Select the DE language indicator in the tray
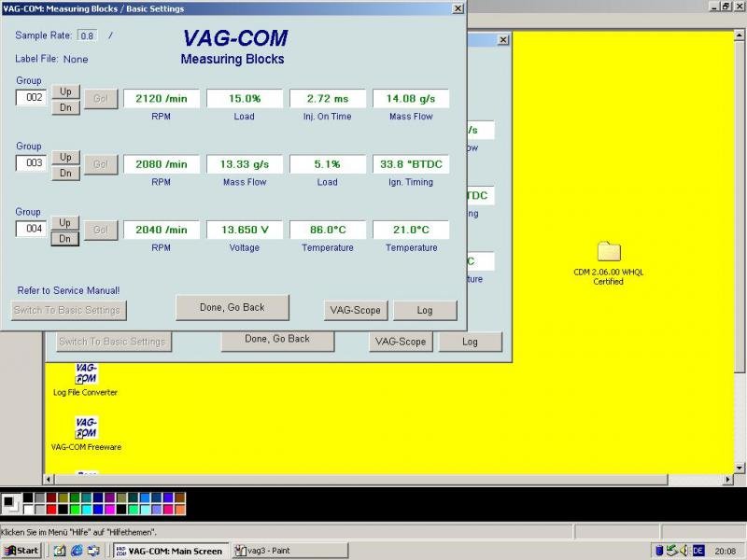This screenshot has width=747, height=560. click(699, 550)
